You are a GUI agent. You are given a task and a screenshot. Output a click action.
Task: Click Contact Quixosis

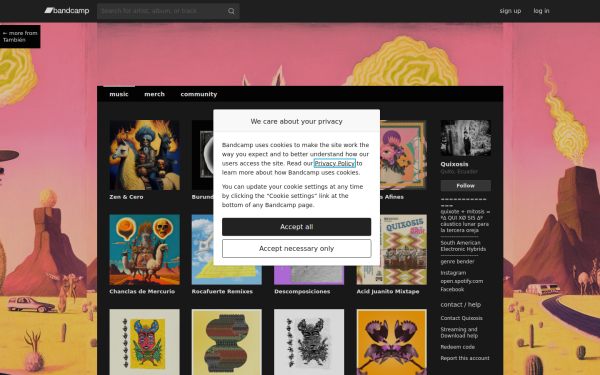click(x=461, y=318)
